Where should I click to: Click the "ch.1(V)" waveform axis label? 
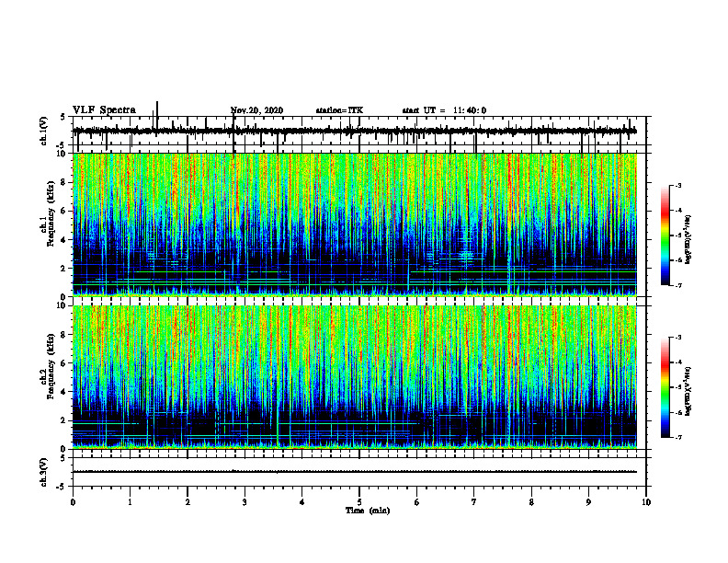tap(44, 131)
